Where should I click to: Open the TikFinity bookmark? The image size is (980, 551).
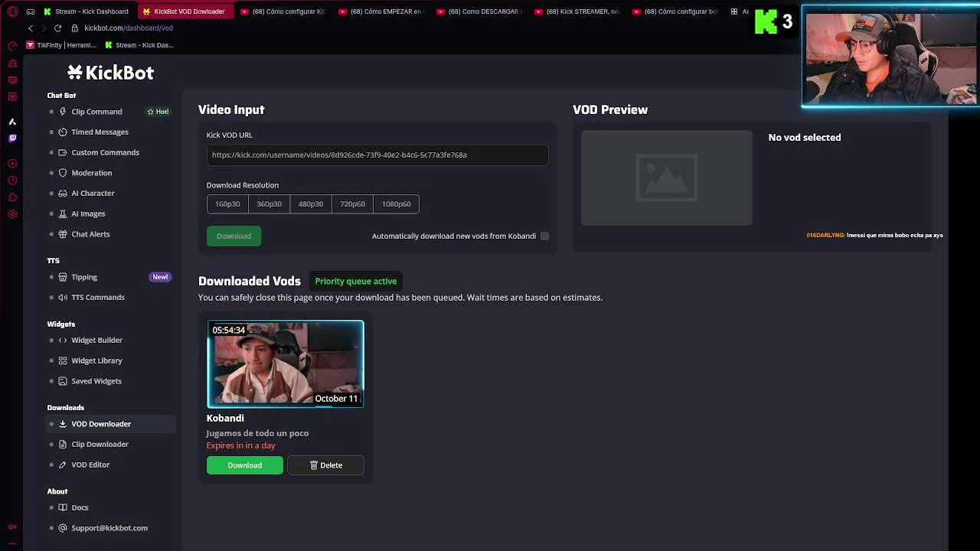click(61, 45)
